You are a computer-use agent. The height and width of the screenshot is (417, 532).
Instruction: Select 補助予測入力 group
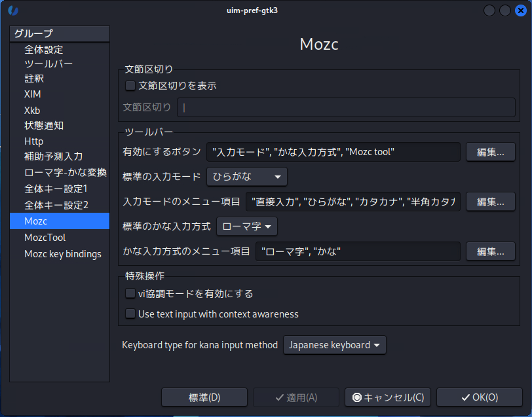point(60,156)
